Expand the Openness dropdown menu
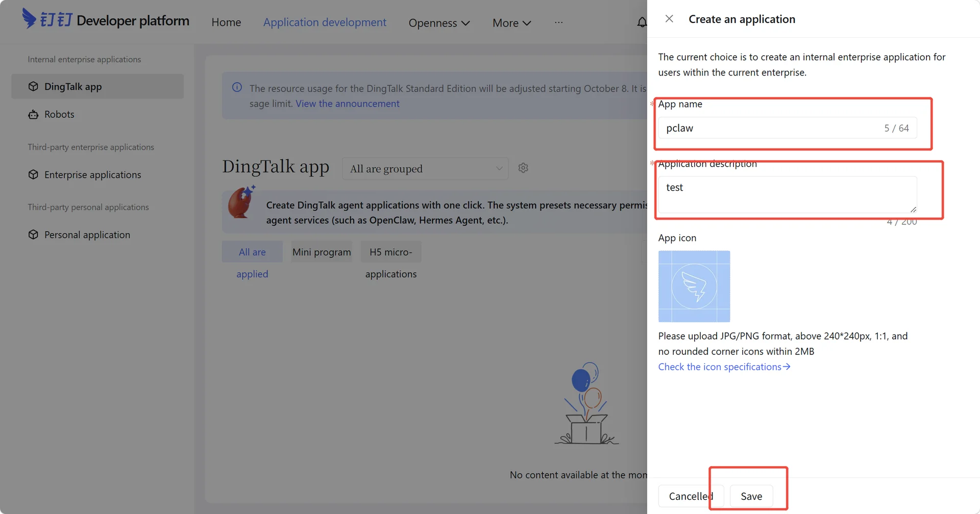This screenshot has width=980, height=514. 439,23
